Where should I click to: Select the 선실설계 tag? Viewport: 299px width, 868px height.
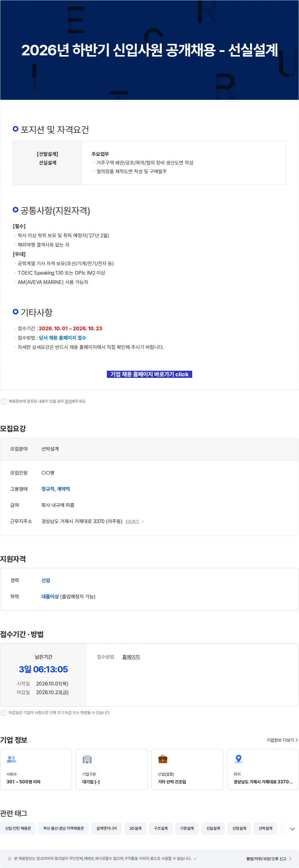coord(213,828)
